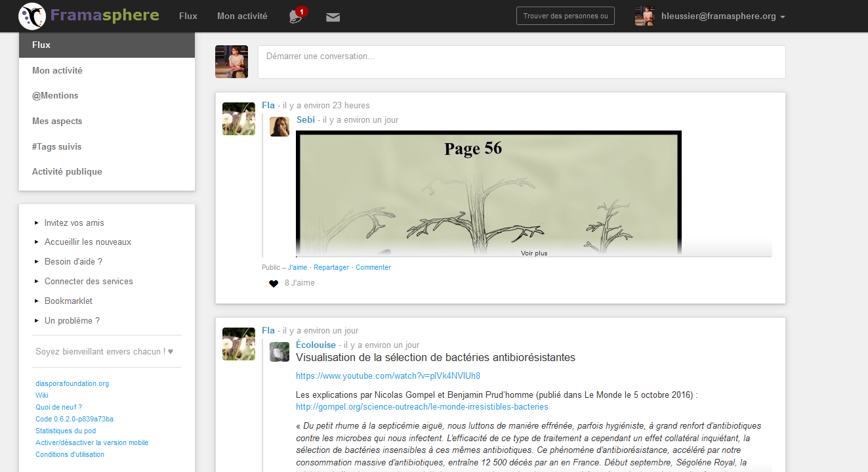868x472 pixels.
Task: Click the Soyez bienveillant envers chacun text
Action: click(x=104, y=352)
